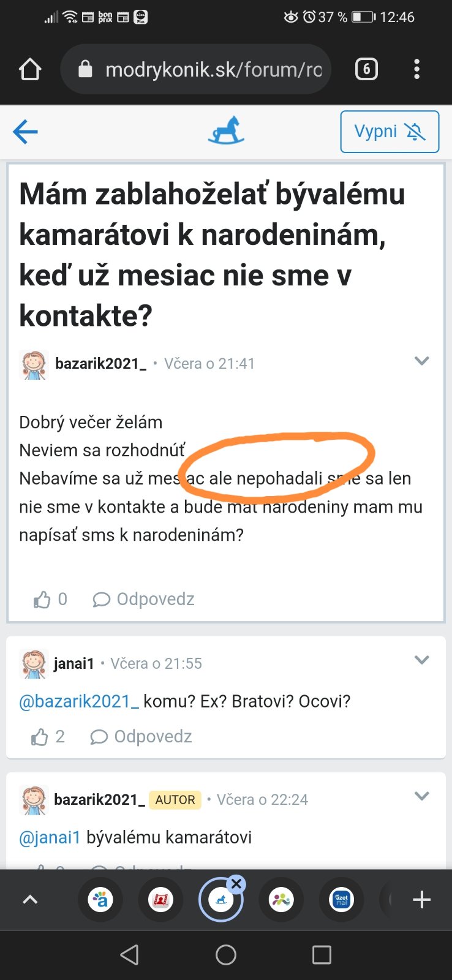Reply to janai1's comment via Odpovedz
Screen dimensions: 452x980
pyautogui.click(x=141, y=737)
